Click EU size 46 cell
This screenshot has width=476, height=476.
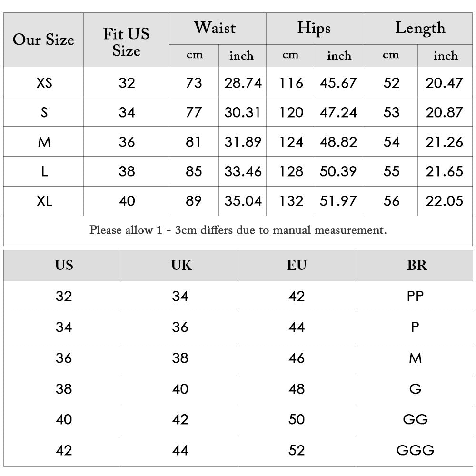(x=297, y=358)
